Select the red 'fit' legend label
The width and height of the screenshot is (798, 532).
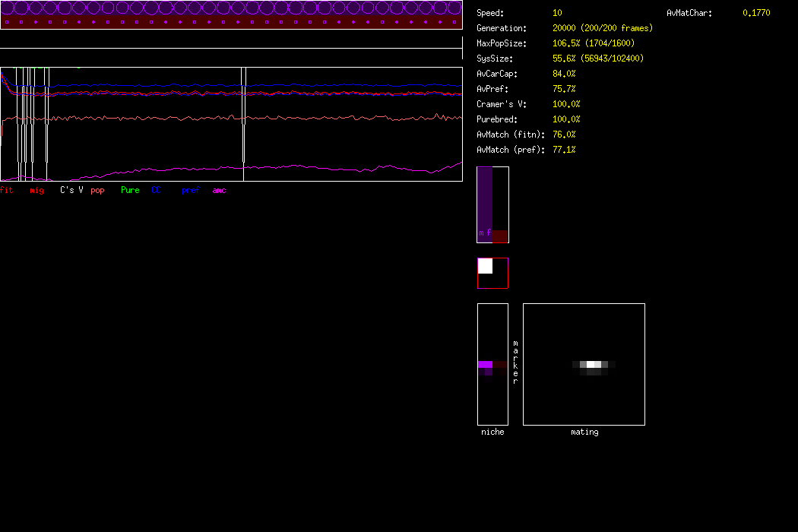click(x=7, y=190)
